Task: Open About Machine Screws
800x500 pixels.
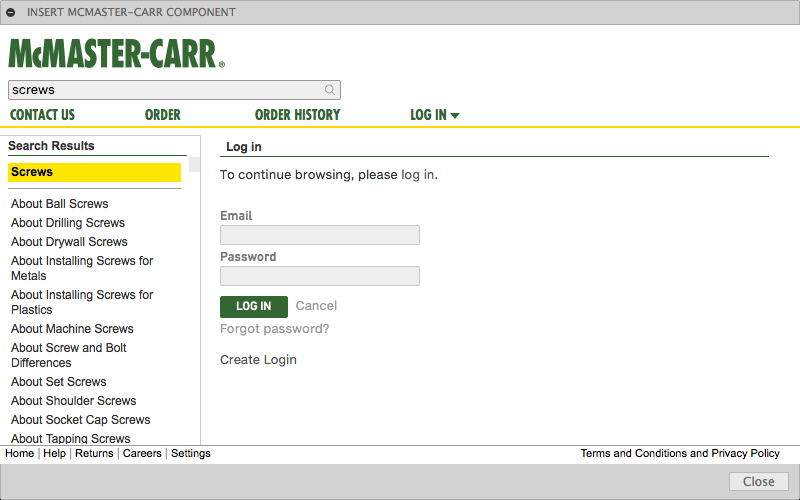Action: click(72, 329)
